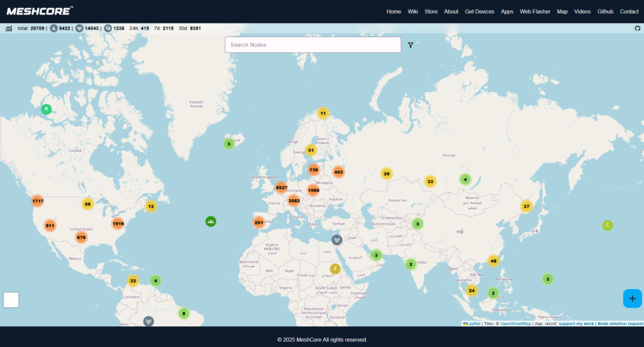644x347 pixels.
Task: Click the grey repeater tower marker near Egypt
Action: click(336, 239)
